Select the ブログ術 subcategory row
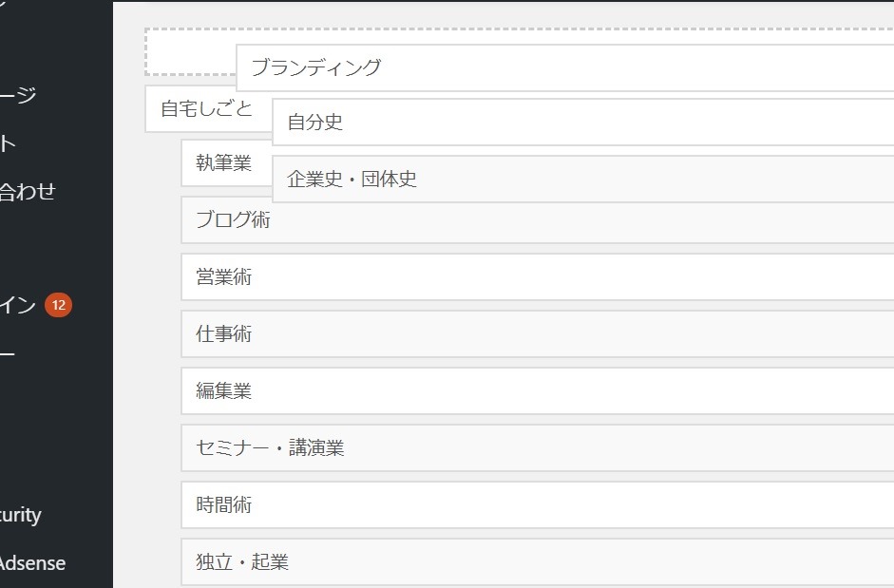Screen dimensions: 894x588 pos(537,220)
